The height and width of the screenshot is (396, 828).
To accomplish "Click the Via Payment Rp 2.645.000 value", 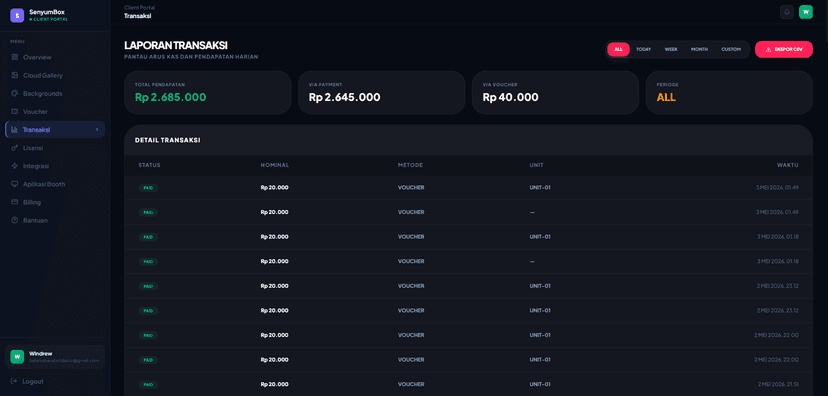I will coord(344,97).
